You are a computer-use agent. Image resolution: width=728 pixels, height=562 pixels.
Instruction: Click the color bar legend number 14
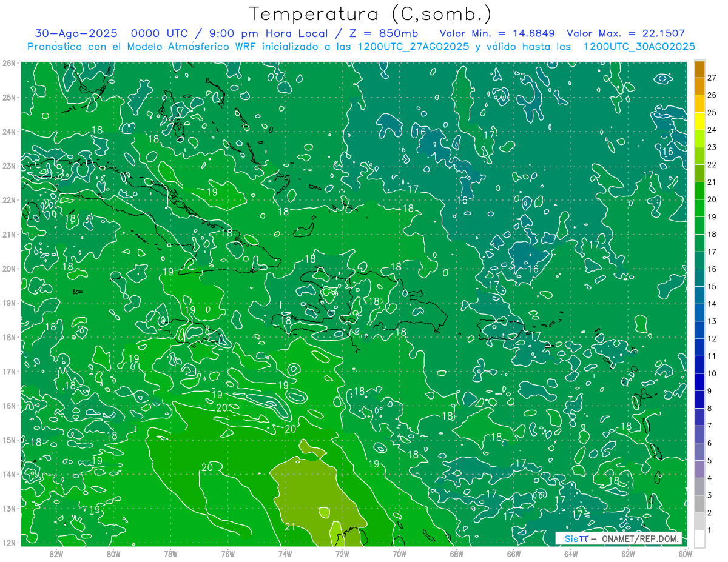pos(712,304)
